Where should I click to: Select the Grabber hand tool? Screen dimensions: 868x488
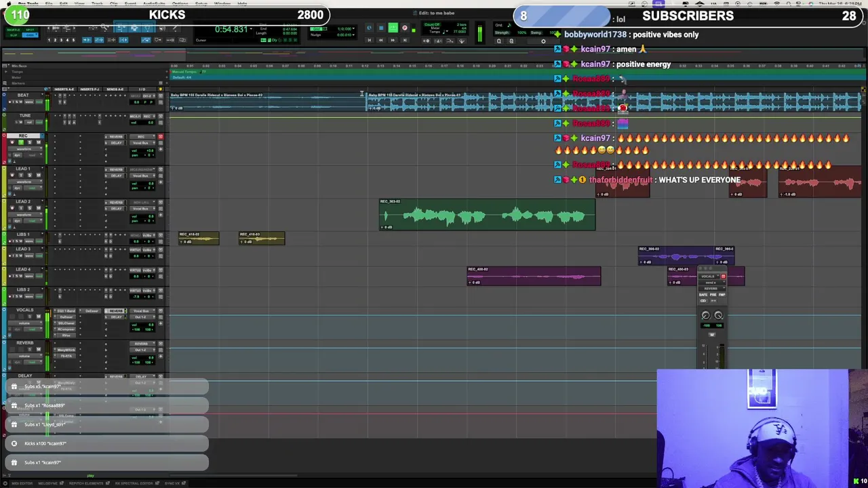(148, 28)
